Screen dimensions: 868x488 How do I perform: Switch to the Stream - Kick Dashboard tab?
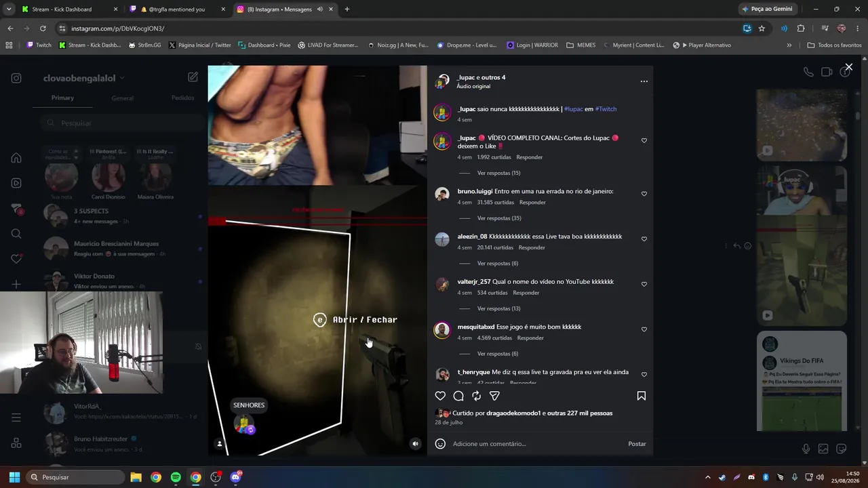point(68,9)
